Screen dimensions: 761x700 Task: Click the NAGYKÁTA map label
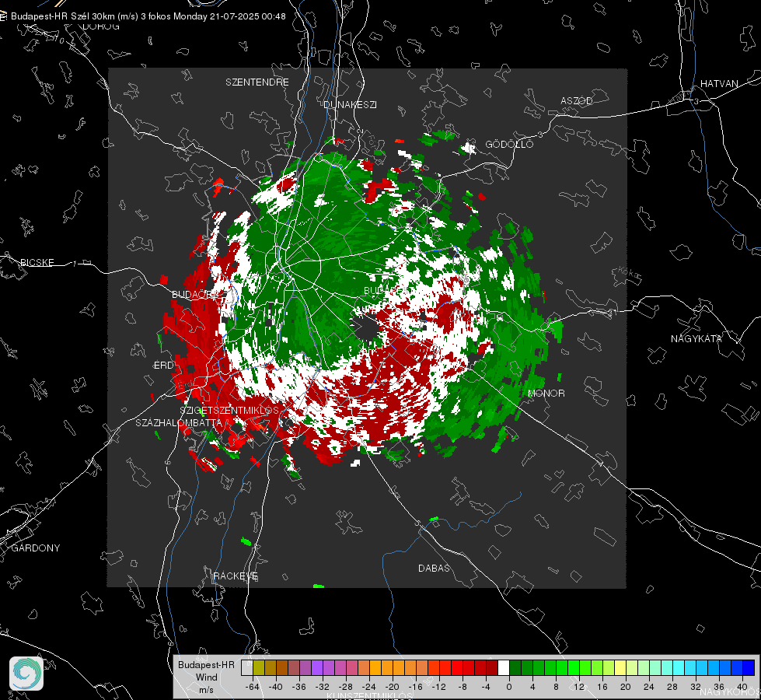696,338
